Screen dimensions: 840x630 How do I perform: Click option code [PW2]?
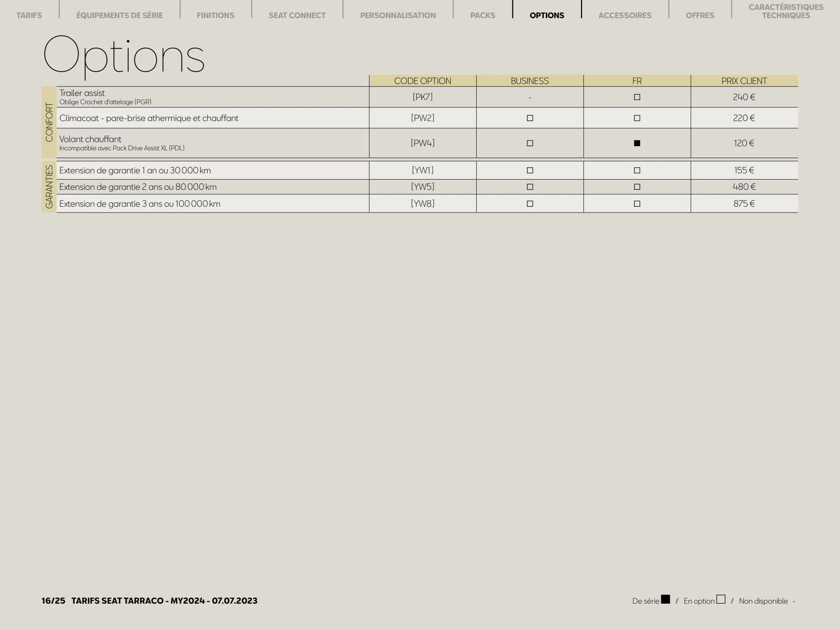(x=423, y=118)
